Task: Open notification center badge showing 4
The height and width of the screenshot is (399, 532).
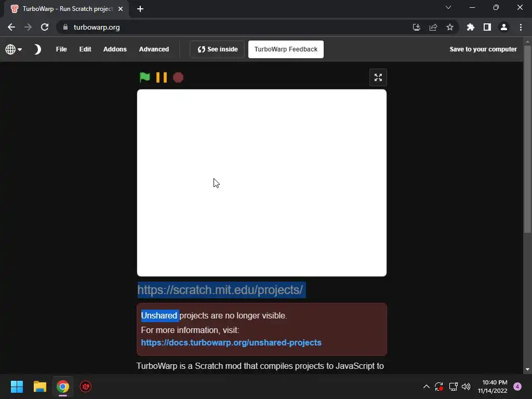Action: tap(517, 387)
